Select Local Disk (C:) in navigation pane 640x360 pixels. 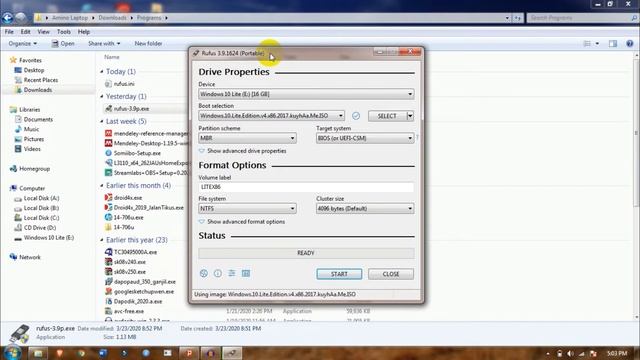point(37,218)
